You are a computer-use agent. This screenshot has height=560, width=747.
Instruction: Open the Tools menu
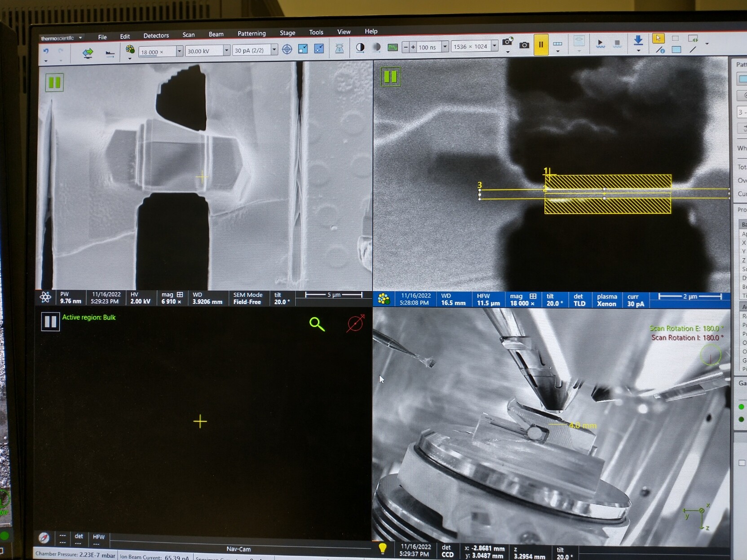click(316, 32)
